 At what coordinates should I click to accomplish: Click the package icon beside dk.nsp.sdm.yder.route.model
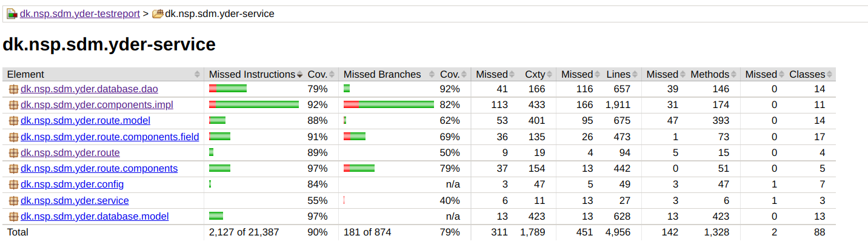(13, 121)
